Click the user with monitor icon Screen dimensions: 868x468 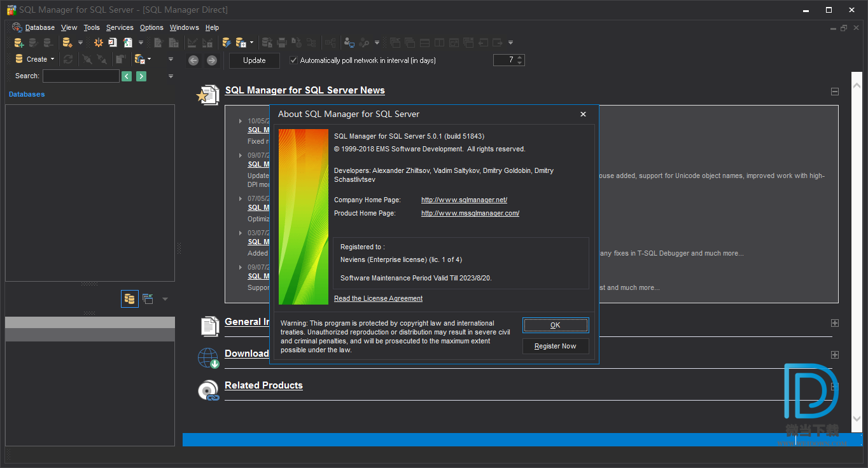tap(349, 43)
